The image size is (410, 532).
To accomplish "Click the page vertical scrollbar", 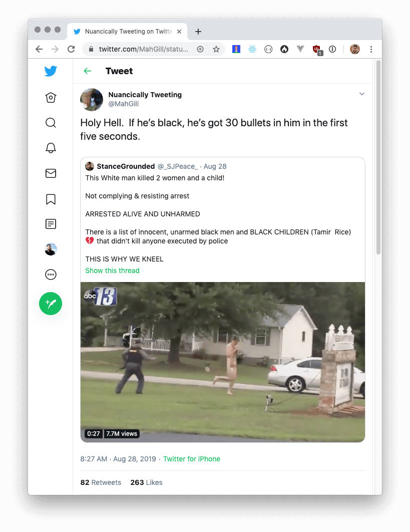I will click(378, 157).
